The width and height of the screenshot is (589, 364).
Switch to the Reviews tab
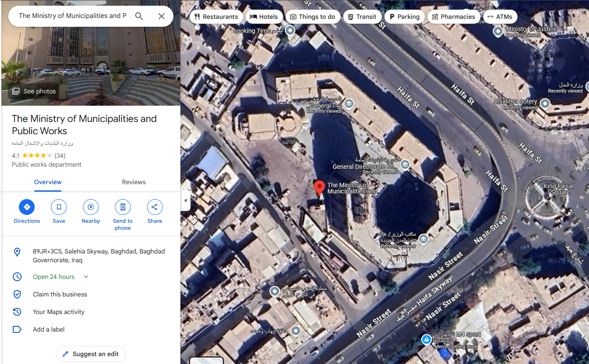[x=134, y=182]
